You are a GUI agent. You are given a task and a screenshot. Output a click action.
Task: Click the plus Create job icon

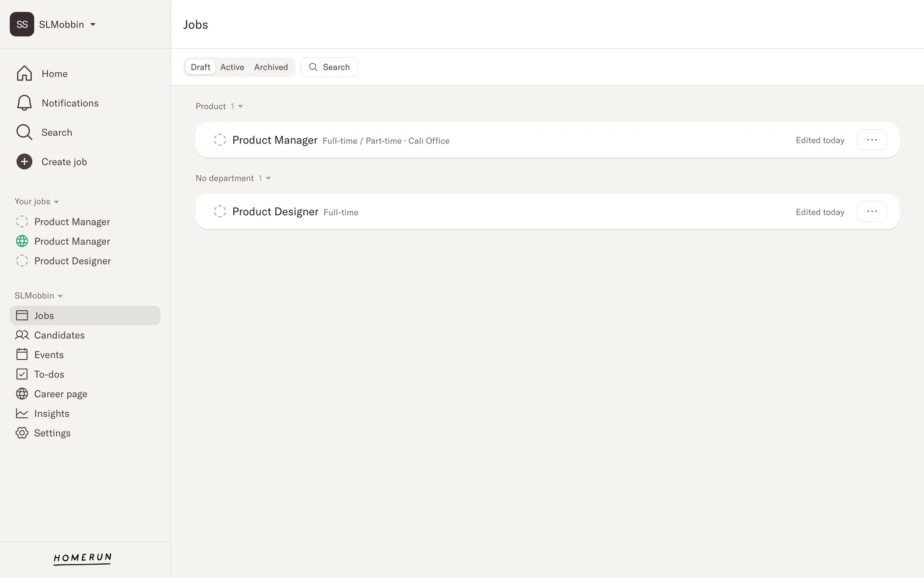(x=24, y=162)
